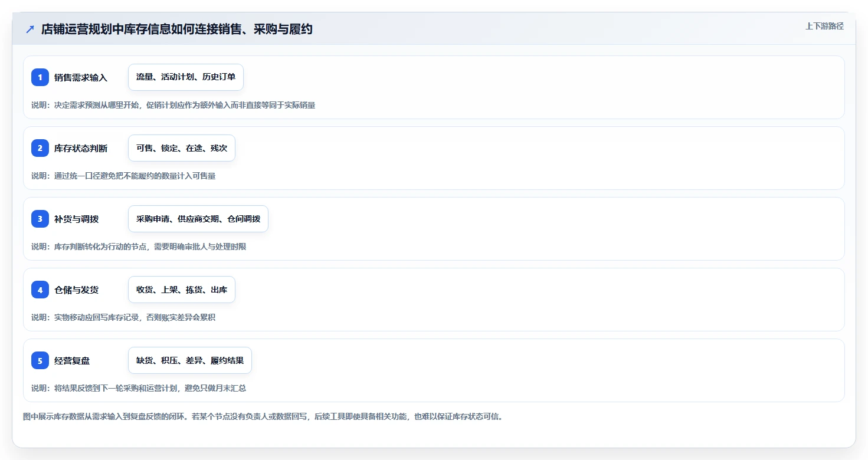Click the 上下游路径 label
The width and height of the screenshot is (868, 460).
click(x=824, y=26)
